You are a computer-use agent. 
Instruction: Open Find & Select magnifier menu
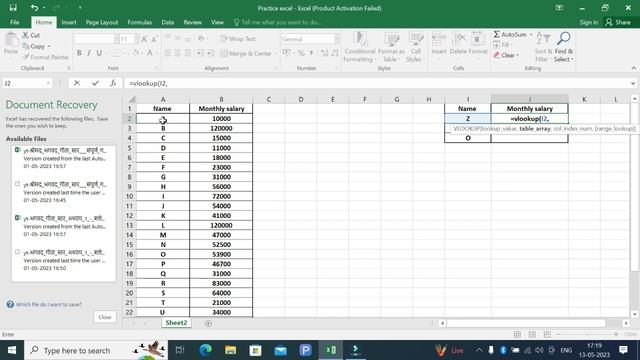point(564,47)
